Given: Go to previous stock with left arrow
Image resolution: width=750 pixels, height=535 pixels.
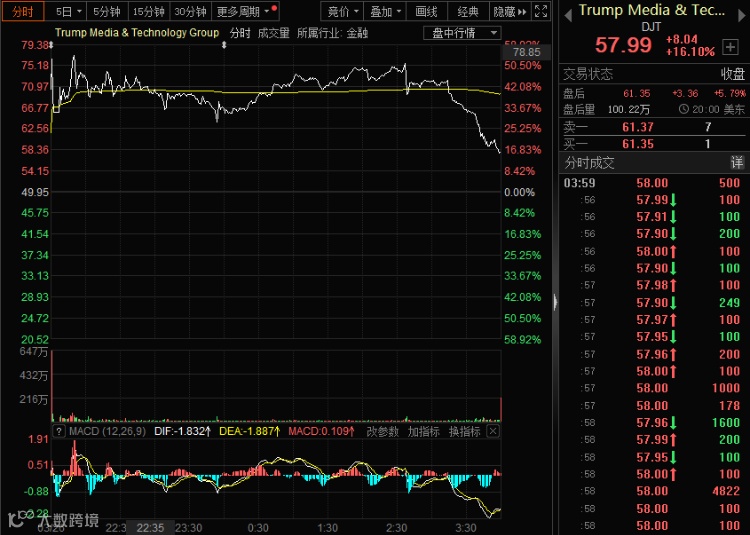Looking at the screenshot, I should [568, 16].
